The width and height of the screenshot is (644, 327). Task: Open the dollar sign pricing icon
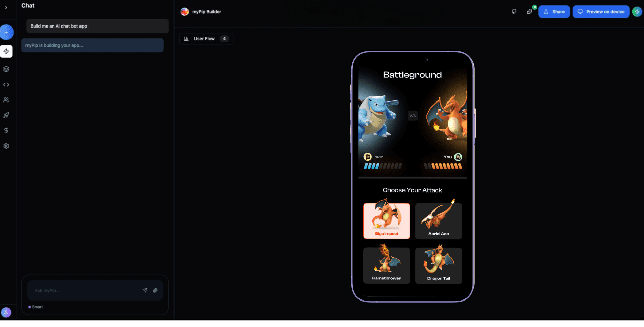(6, 130)
